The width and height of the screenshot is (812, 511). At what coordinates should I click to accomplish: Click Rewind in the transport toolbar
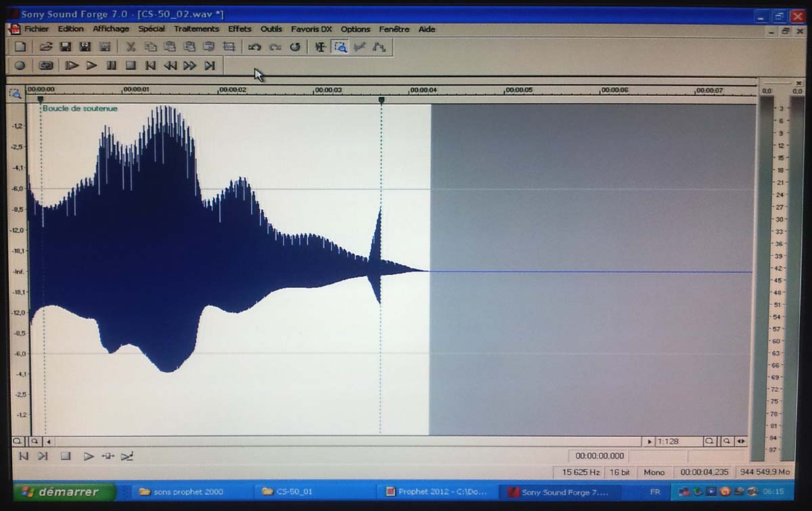coord(170,66)
